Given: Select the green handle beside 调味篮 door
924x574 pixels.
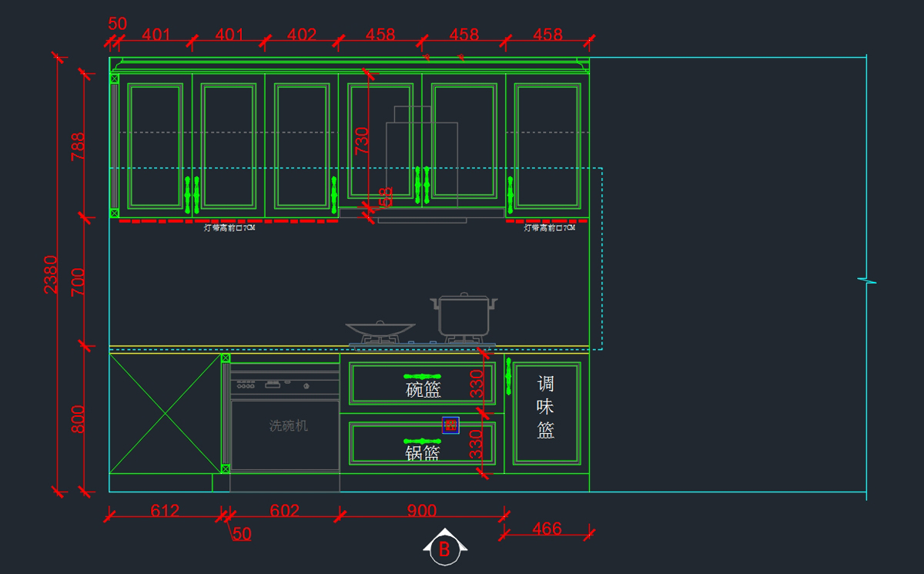Looking at the screenshot, I should point(508,375).
